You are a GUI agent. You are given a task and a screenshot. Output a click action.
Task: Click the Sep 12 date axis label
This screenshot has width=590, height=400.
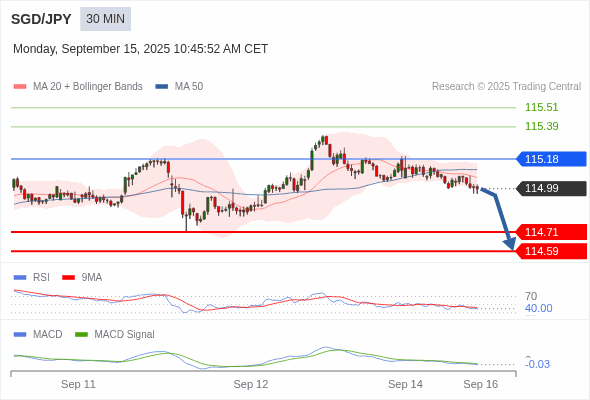click(x=251, y=384)
